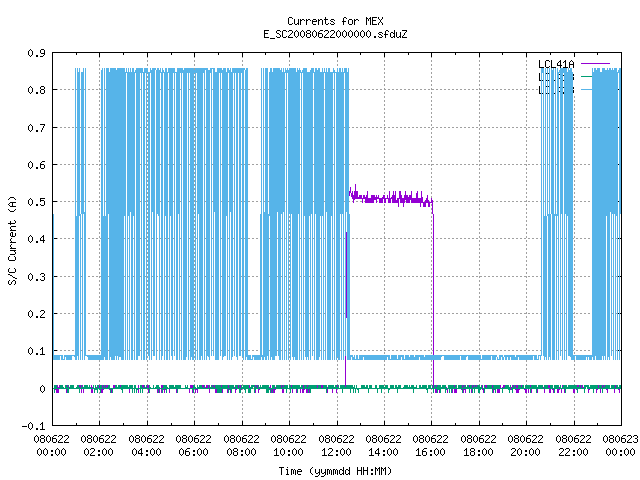Screen dimensions: 640x480
Task: Click the x-axis time label "14:00"
Action: (383, 452)
